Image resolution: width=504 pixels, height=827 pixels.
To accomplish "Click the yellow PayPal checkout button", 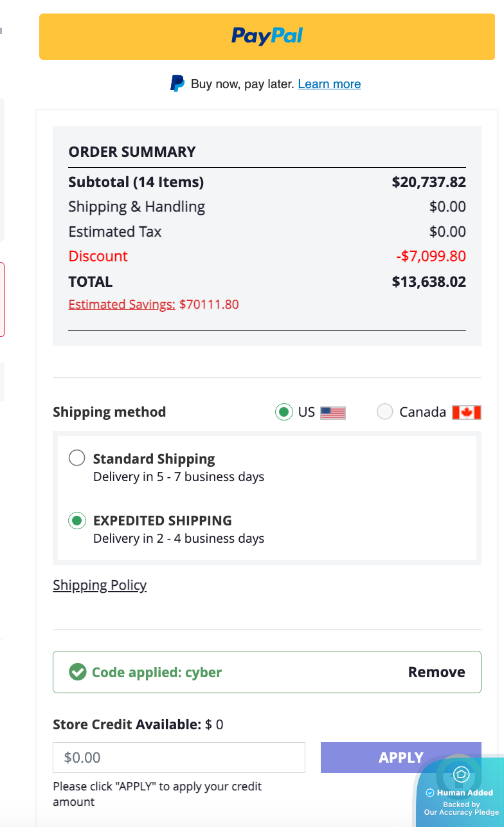I will [x=267, y=37].
